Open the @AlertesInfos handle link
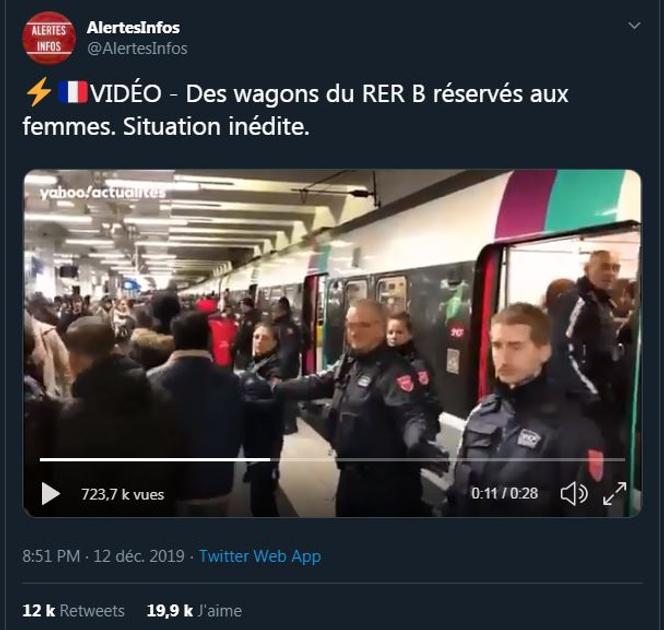664x630 pixels. [137, 48]
